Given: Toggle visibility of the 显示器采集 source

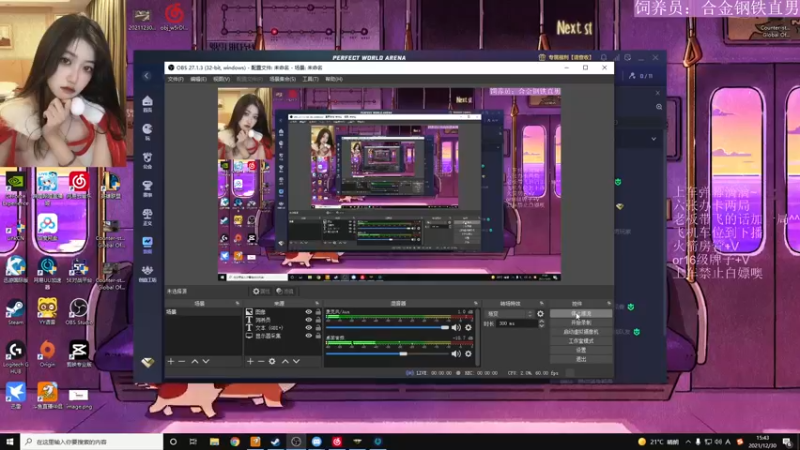Looking at the screenshot, I should click(x=309, y=336).
